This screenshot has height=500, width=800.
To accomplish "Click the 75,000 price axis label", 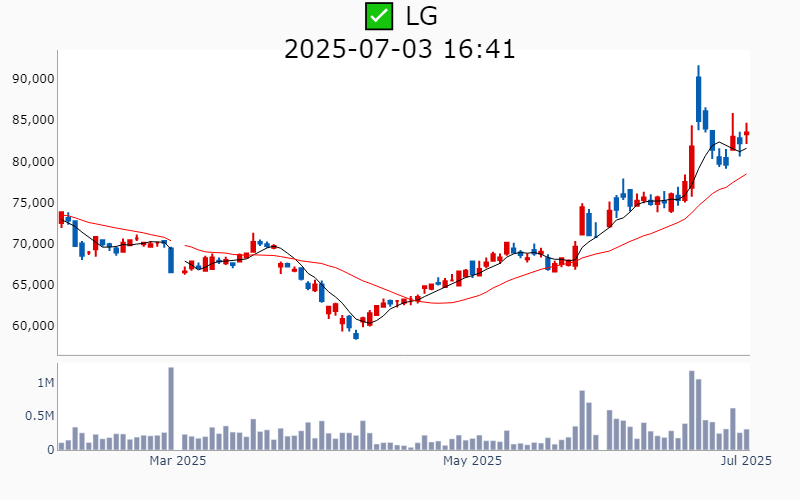I will [33, 203].
